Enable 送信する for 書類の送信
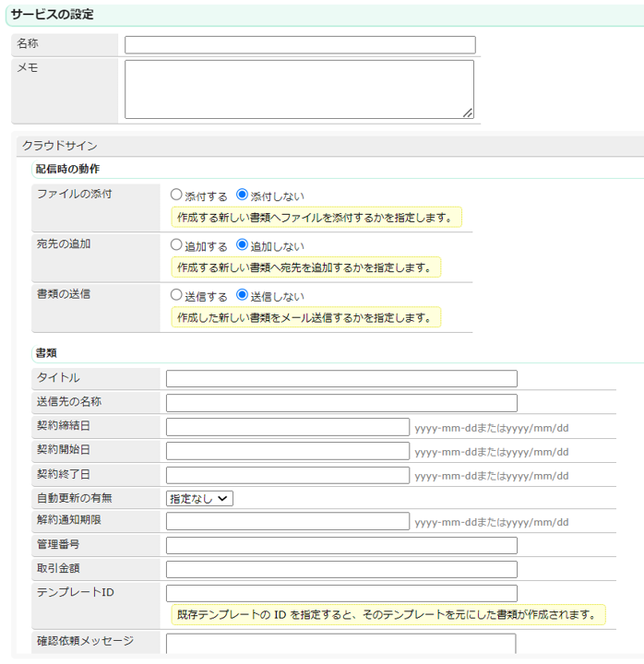This screenshot has height=664, width=644. coord(176,295)
